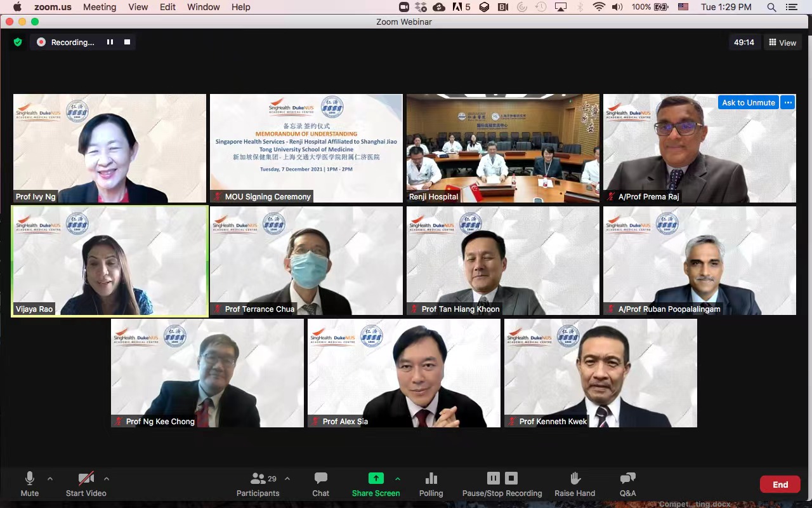Open the Q&A panel
The height and width of the screenshot is (508, 812).
627,484
